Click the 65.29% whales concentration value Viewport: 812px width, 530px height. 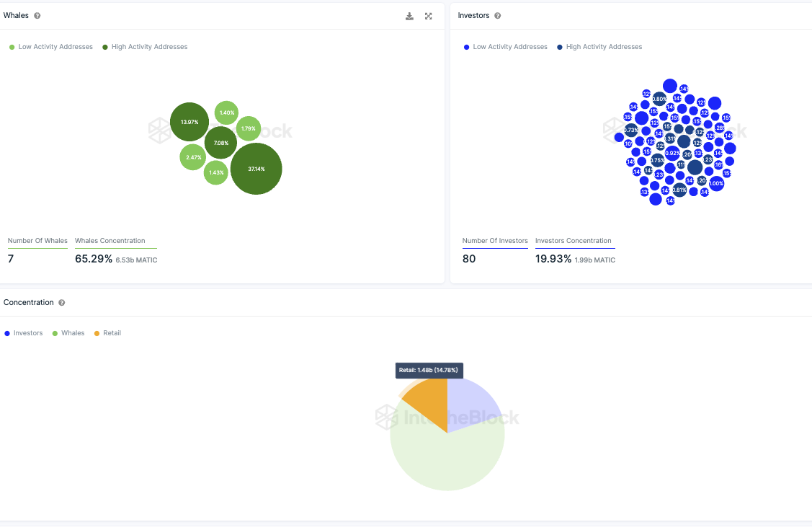tap(94, 259)
